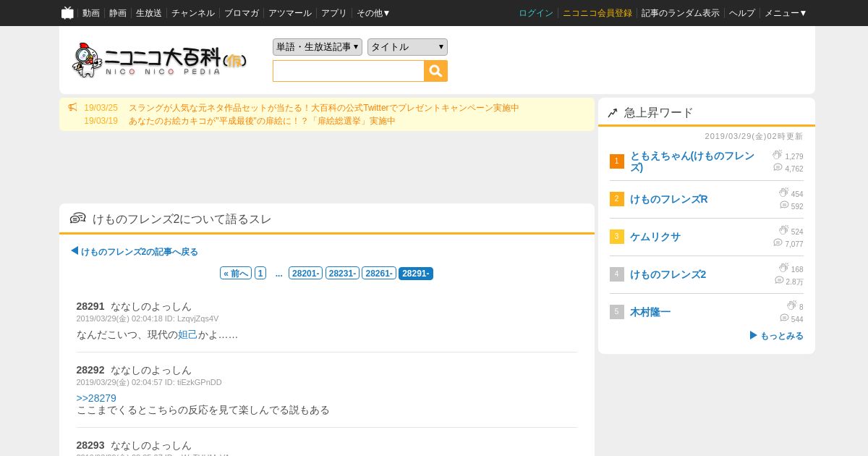Click the gray rank 5 badge
868x456 pixels.
(616, 312)
